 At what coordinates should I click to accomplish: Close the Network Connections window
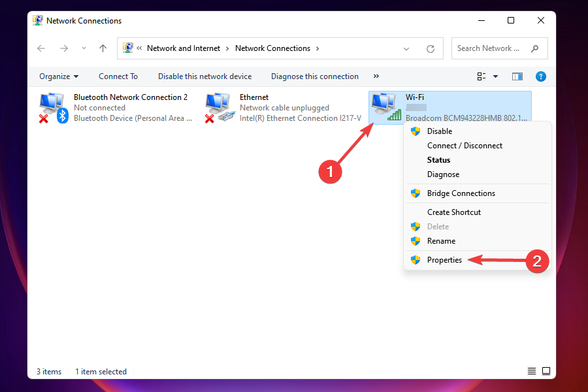click(541, 21)
